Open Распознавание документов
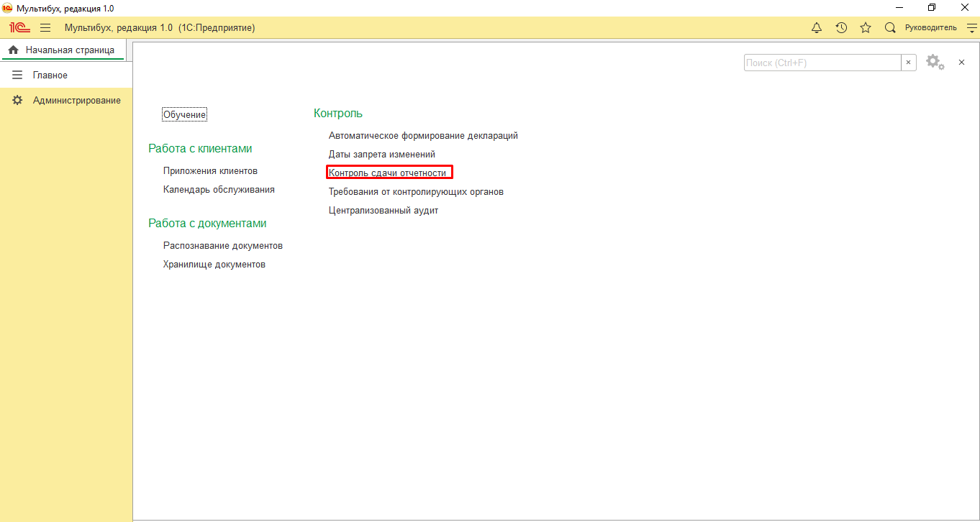The width and height of the screenshot is (980, 522). [223, 245]
